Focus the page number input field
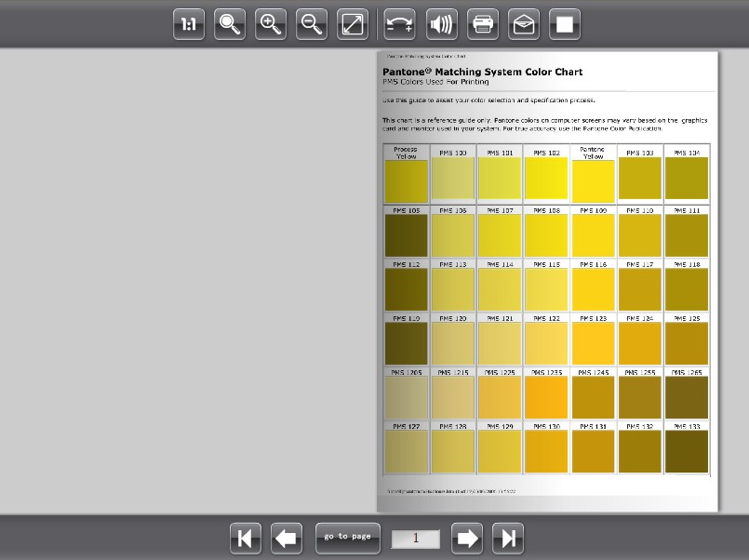The height and width of the screenshot is (560, 749). click(x=416, y=539)
